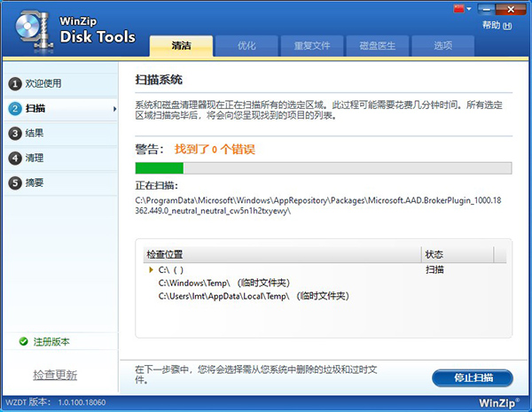The image size is (532, 412).
Task: Open the 磁盘医生 tab
Action: pos(377,45)
